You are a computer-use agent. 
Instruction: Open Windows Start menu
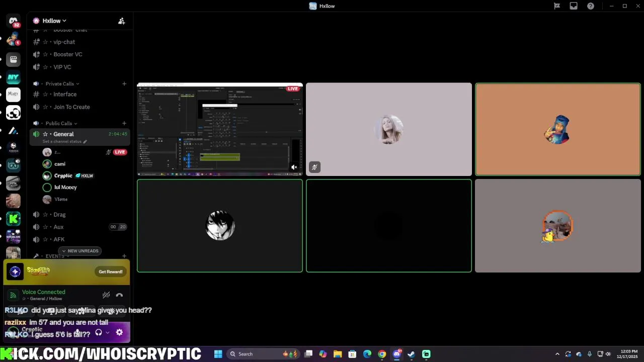click(218, 354)
